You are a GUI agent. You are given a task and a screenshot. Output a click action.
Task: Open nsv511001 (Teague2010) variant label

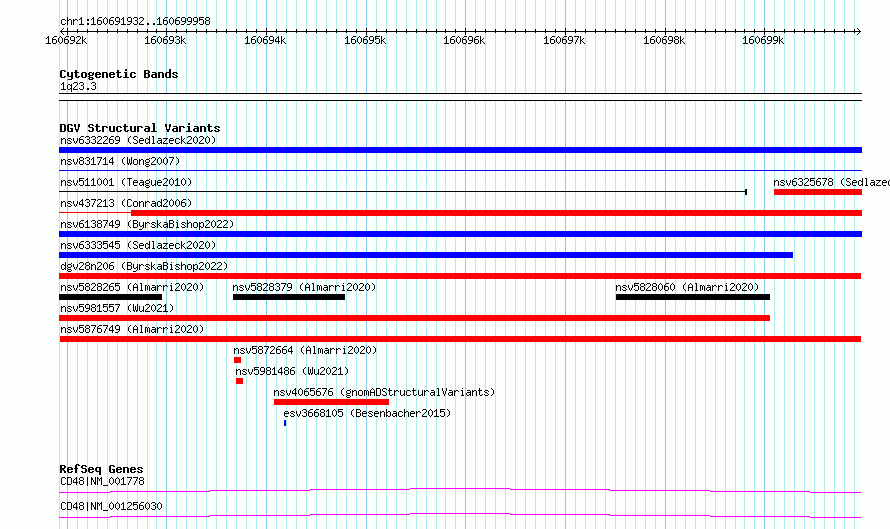[x=126, y=182]
